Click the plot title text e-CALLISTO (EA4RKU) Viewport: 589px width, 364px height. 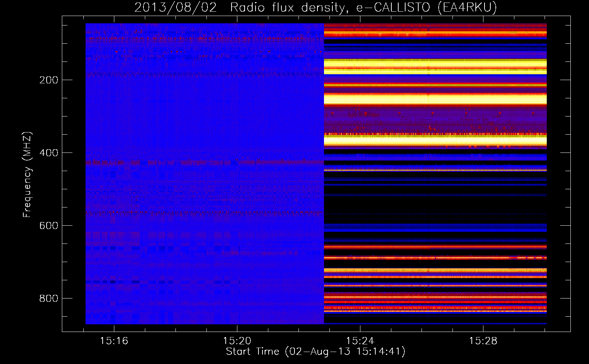coord(426,7)
